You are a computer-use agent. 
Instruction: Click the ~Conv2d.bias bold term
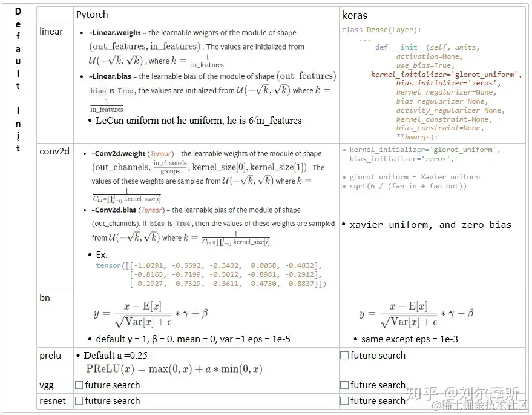[x=114, y=210]
